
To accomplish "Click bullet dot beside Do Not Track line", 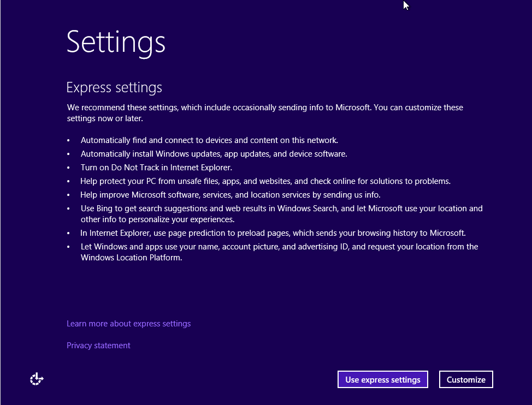I will [x=68, y=168].
